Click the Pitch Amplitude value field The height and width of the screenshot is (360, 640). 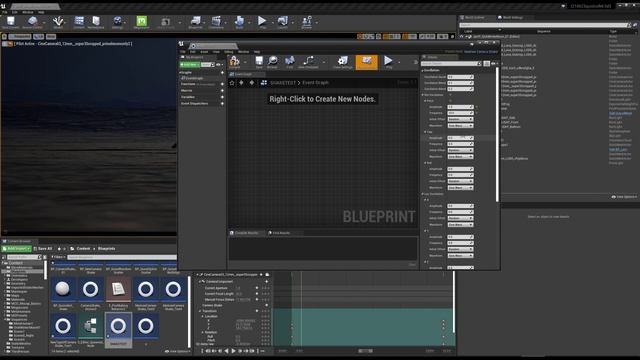460,107
